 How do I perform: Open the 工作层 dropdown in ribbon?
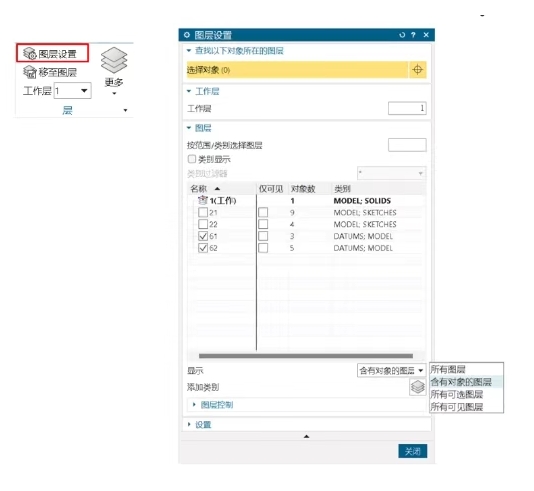(x=84, y=91)
